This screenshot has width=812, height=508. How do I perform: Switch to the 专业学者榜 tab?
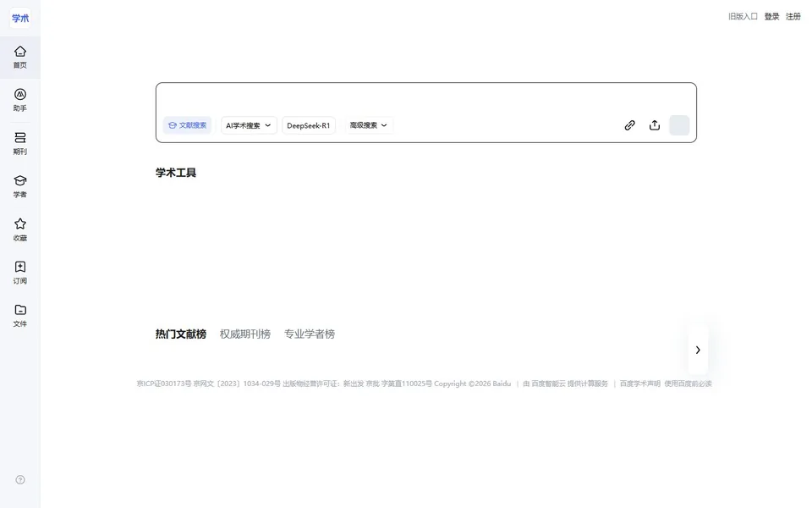(x=310, y=334)
